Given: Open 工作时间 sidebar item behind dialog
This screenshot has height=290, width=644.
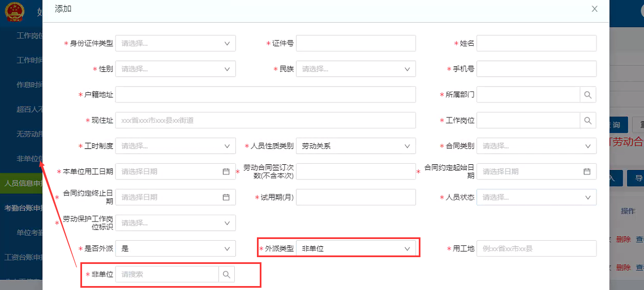Looking at the screenshot, I should coord(29,60).
